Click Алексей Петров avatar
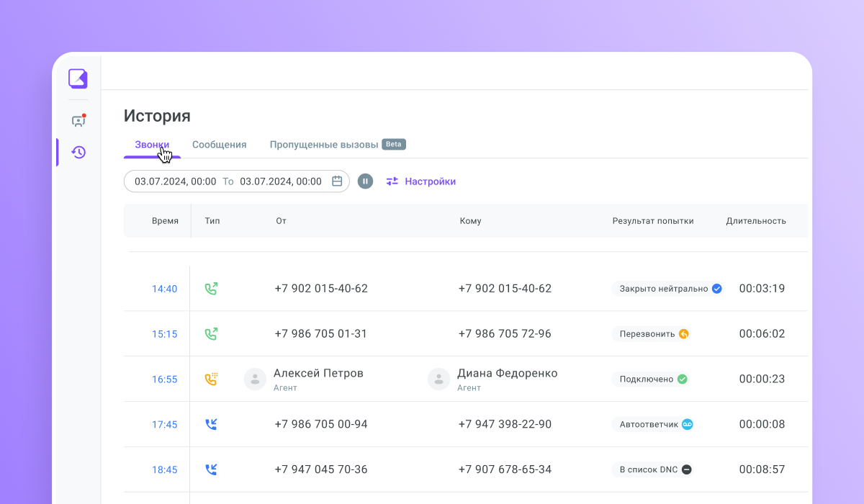864x504 pixels. (x=255, y=379)
